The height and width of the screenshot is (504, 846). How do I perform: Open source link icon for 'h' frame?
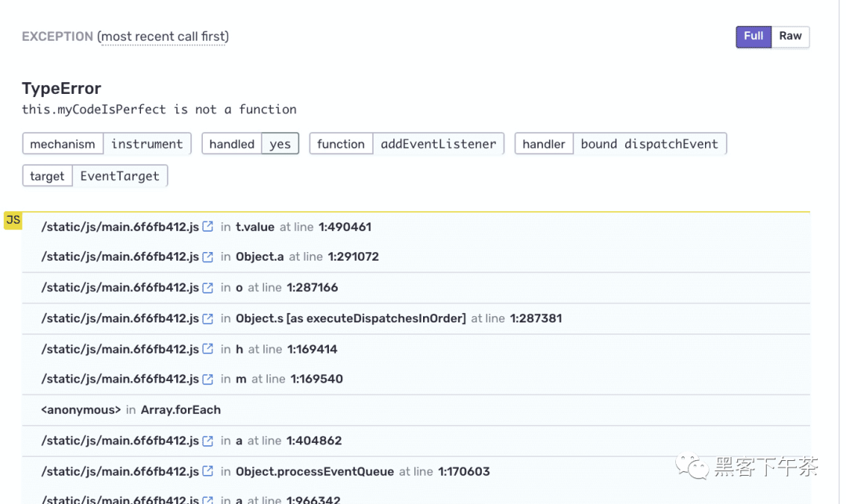(208, 349)
